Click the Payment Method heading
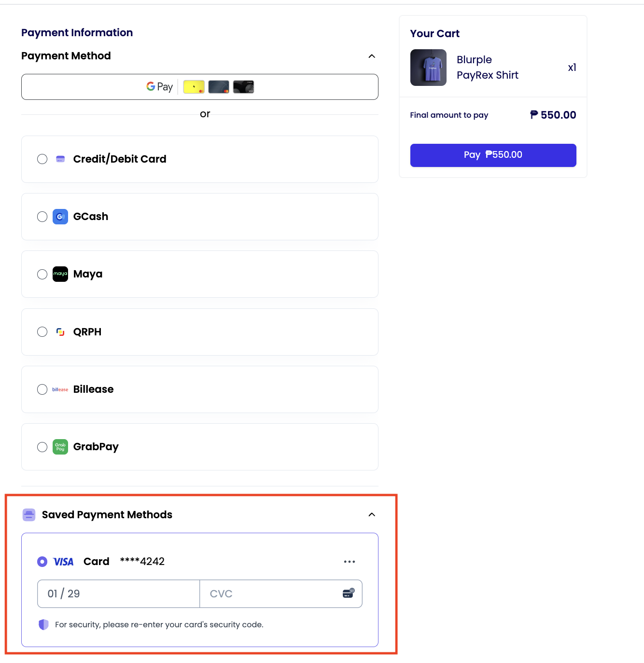The height and width of the screenshot is (663, 644). (66, 56)
